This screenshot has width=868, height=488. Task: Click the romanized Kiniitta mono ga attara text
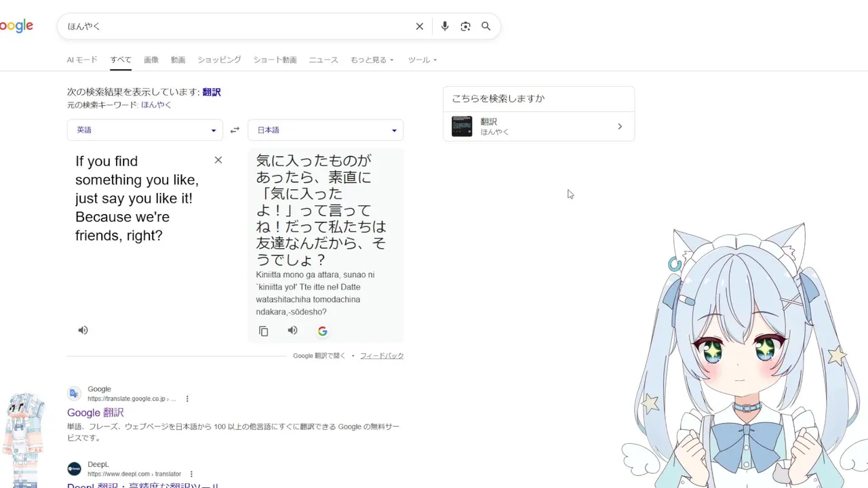pos(315,293)
